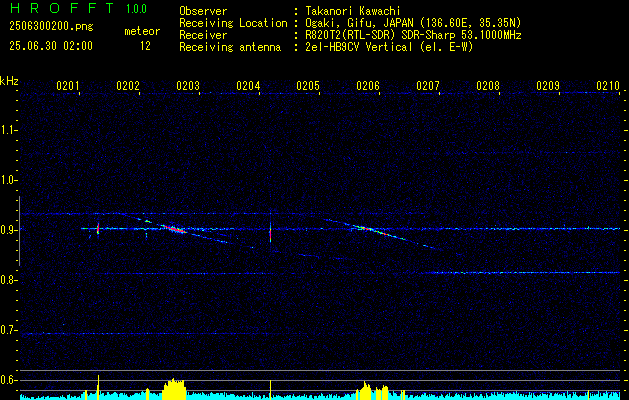Click the 0.9 kHz axis label
This screenshot has width=629, height=400.
click(x=8, y=230)
